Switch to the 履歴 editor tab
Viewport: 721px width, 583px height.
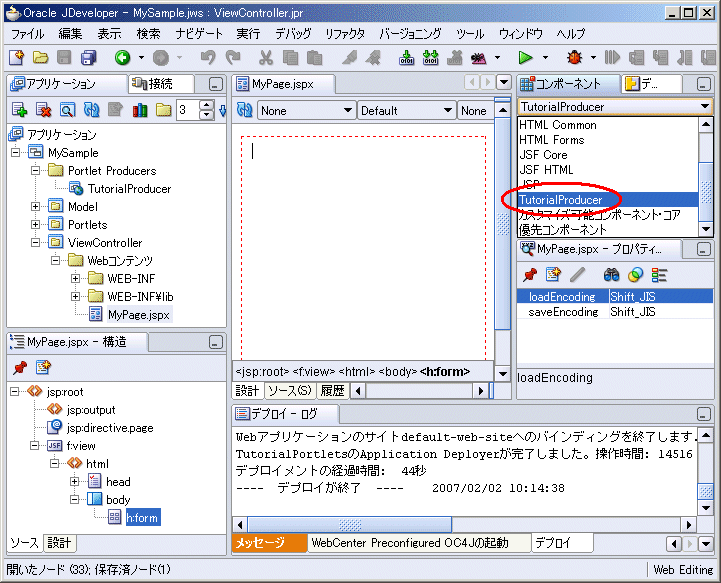point(332,391)
